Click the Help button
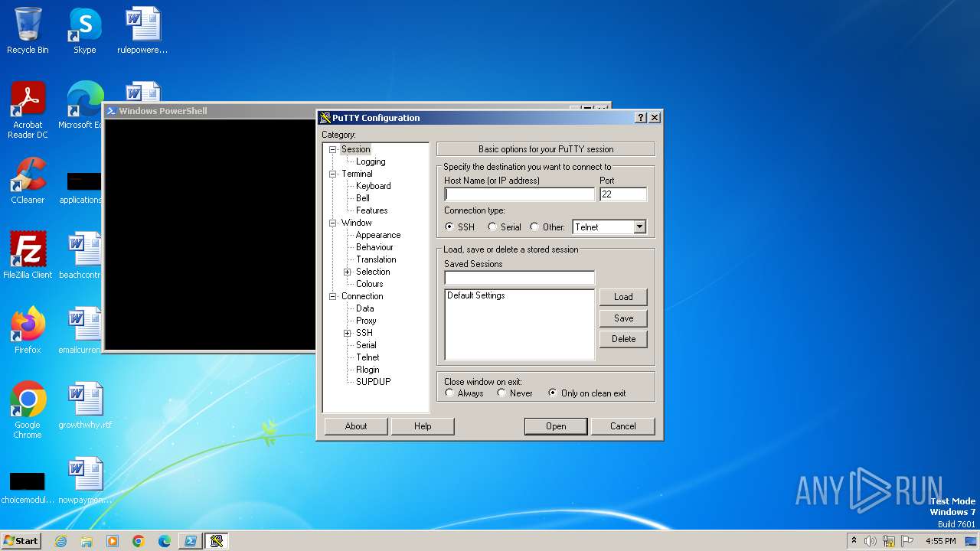This screenshot has height=551, width=980. coord(423,426)
